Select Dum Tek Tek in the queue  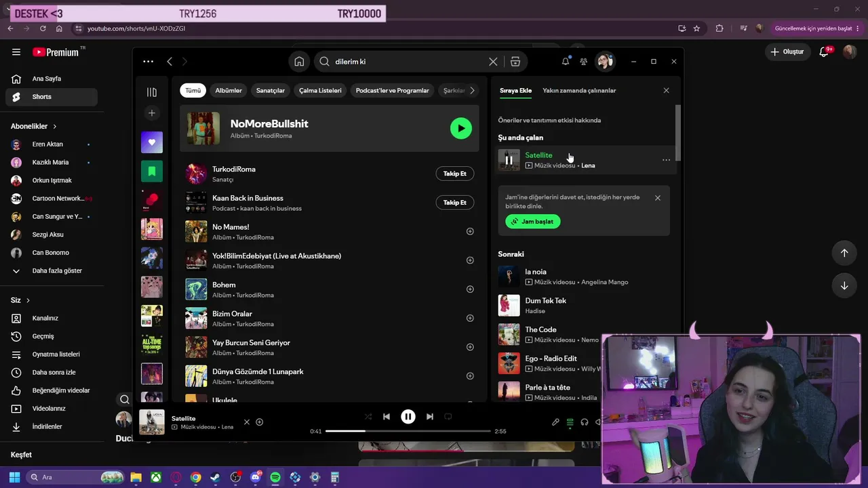tap(584, 306)
